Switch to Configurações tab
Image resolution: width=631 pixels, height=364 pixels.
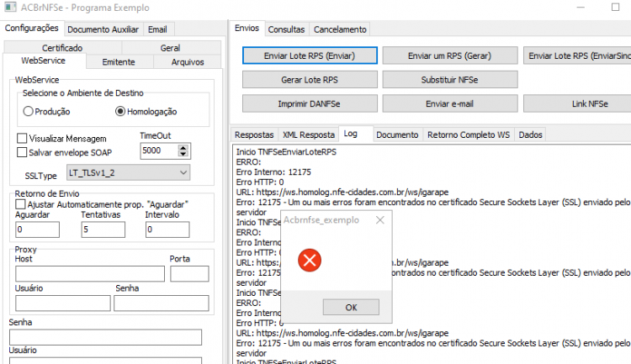(31, 28)
